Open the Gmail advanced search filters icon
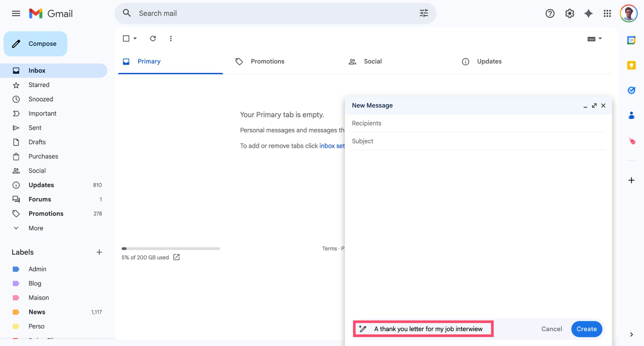The width and height of the screenshot is (644, 346). pos(423,13)
